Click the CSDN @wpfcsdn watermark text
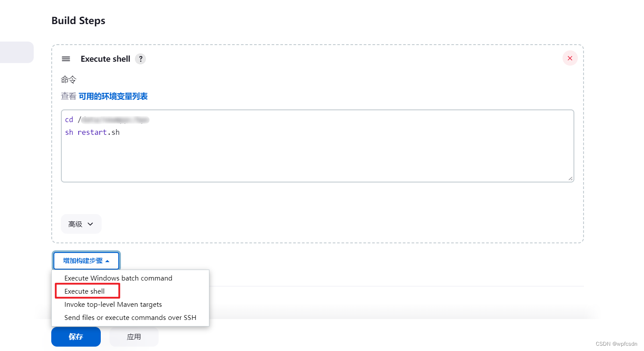 click(616, 344)
